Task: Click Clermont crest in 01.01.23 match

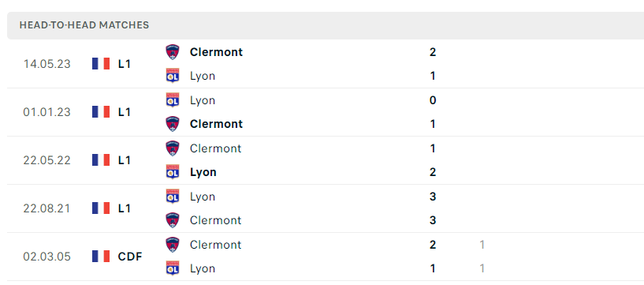Action: click(x=173, y=124)
